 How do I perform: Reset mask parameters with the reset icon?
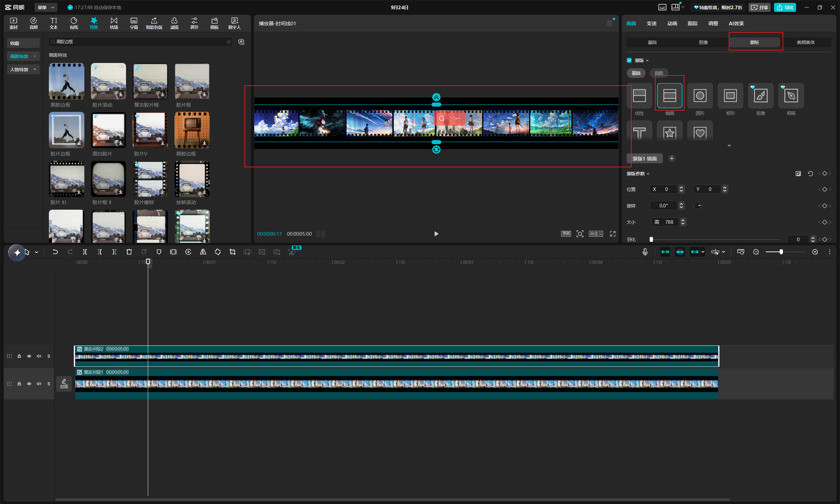(810, 174)
